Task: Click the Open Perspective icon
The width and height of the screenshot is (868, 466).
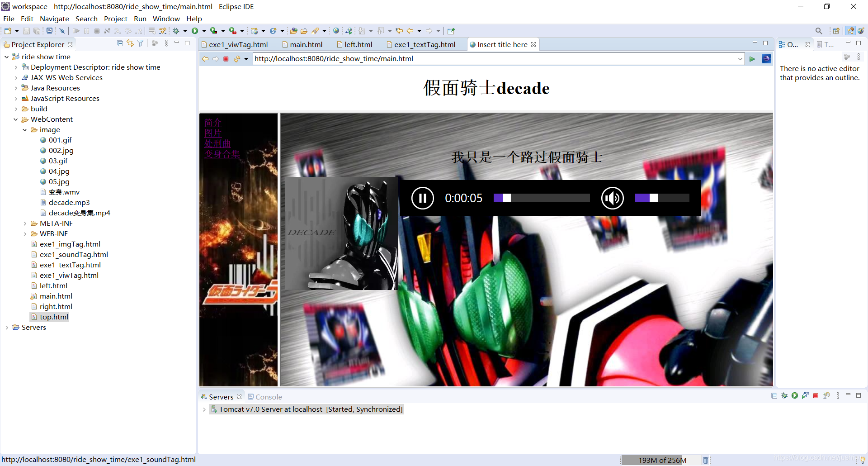Action: tap(836, 31)
